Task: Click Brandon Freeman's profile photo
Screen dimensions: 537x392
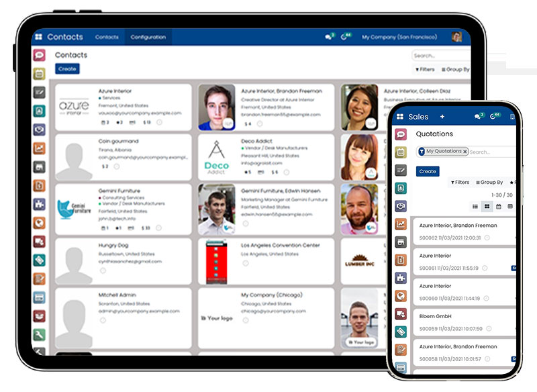Action: 217,107
